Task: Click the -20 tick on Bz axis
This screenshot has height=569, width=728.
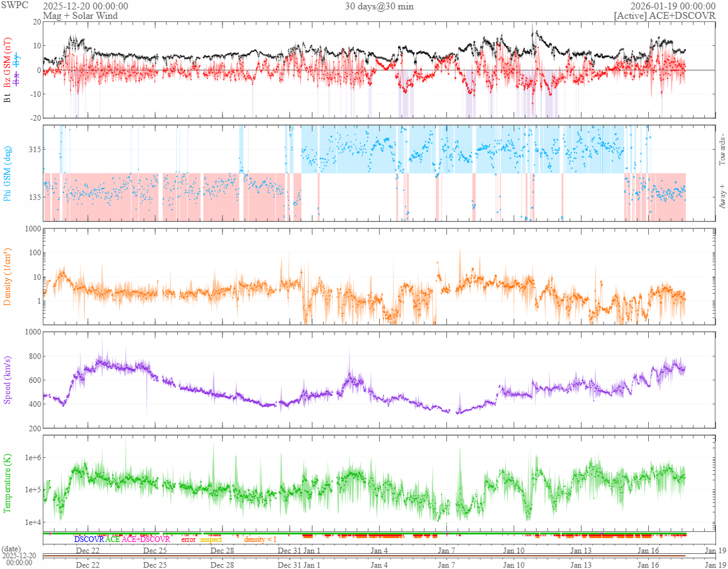Action: tap(35, 118)
